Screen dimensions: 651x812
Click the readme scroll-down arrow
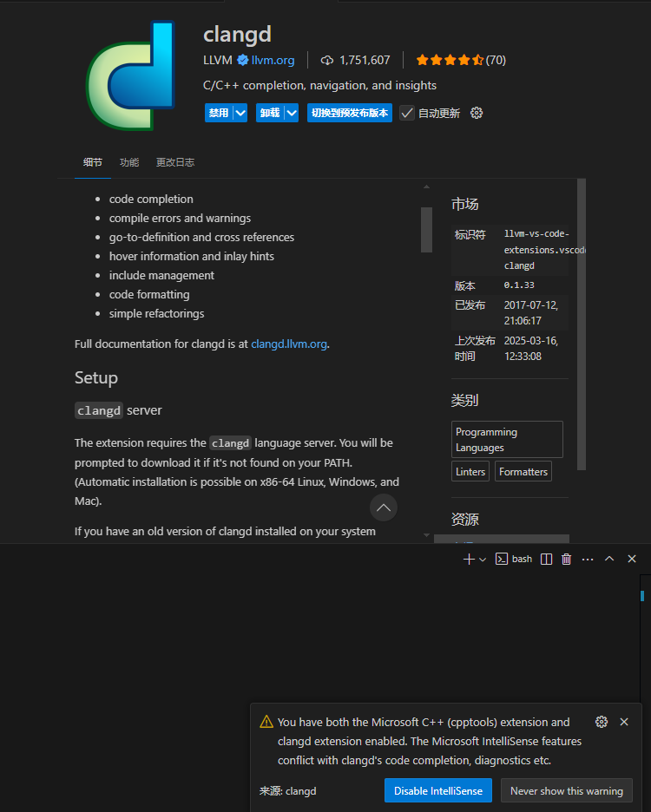(x=426, y=535)
